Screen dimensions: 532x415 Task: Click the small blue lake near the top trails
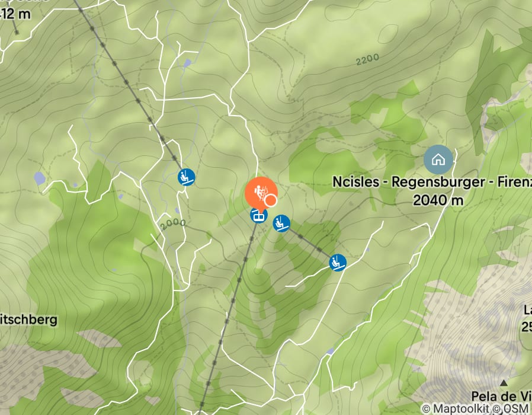[x=187, y=63]
